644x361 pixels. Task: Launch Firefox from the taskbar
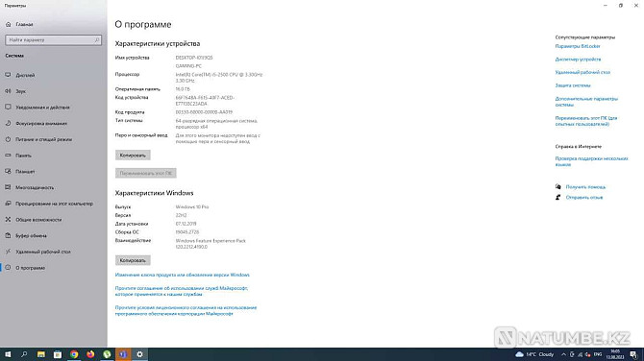click(90, 354)
